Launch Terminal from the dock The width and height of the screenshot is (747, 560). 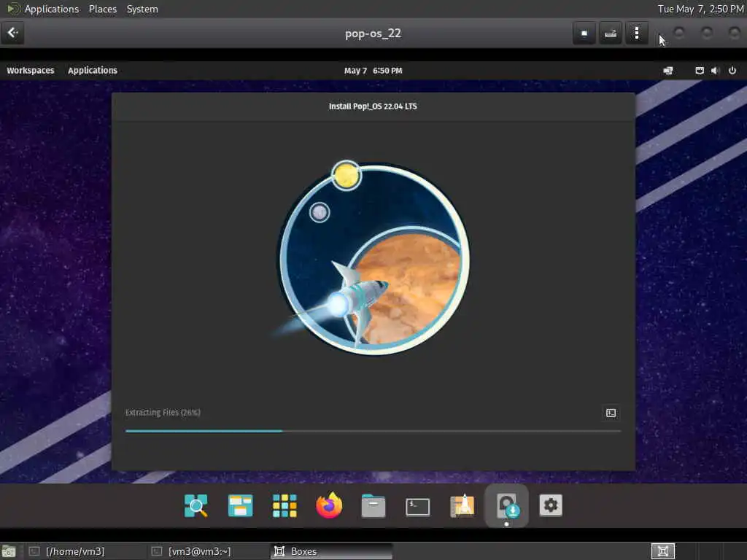417,507
